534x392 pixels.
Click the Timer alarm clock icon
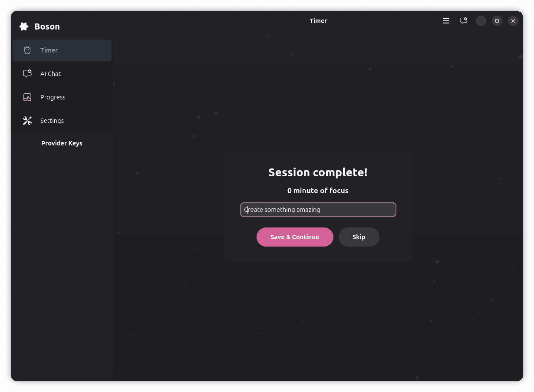[27, 50]
